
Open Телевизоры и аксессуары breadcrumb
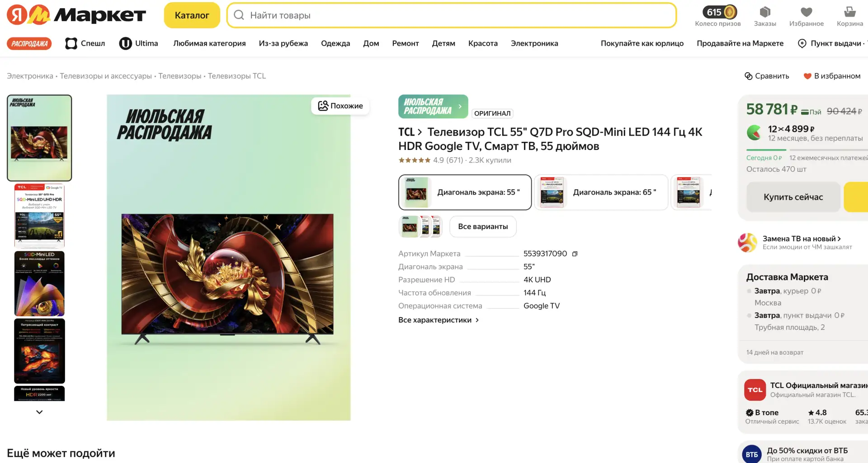(x=106, y=76)
